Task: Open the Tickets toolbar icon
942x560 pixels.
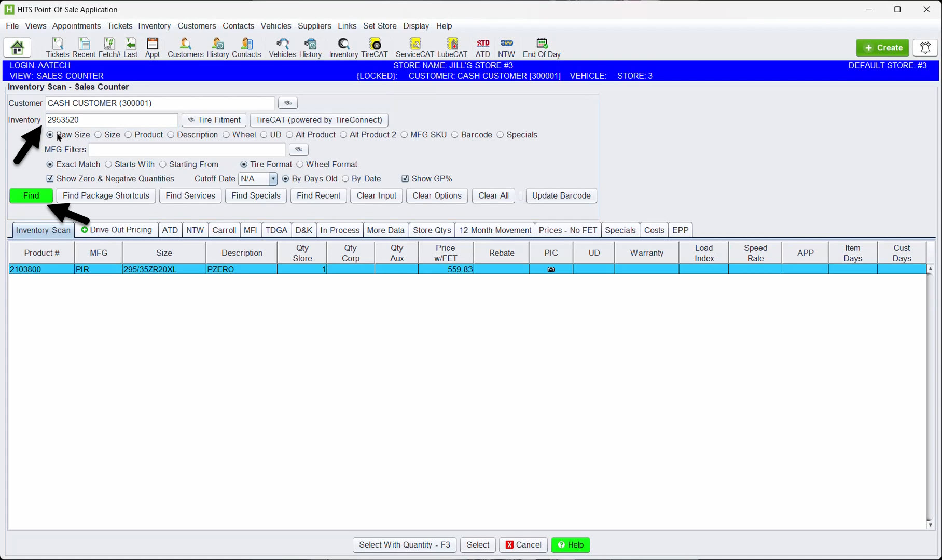Action: (x=57, y=48)
